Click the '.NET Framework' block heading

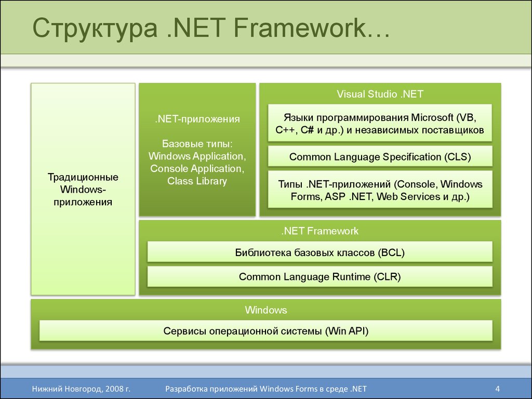click(x=320, y=231)
